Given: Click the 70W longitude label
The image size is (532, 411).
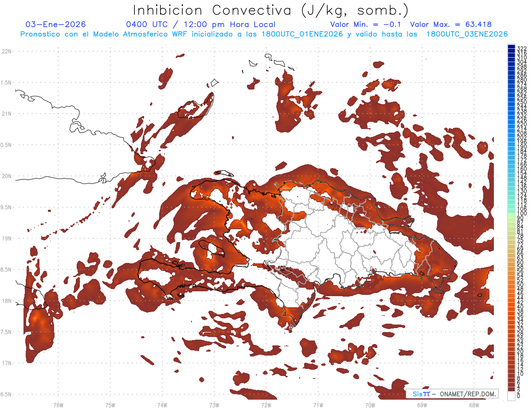Looking at the screenshot, I should coord(370,405).
